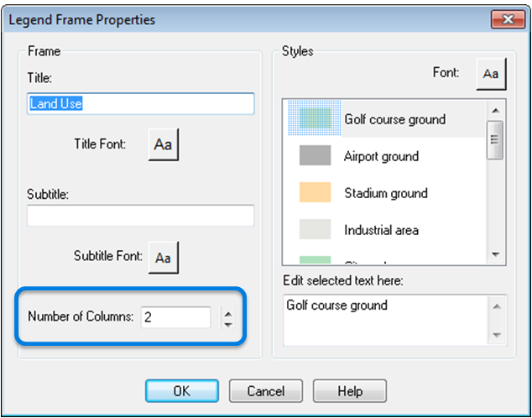Dismiss dialog with Cancel button
This screenshot has width=532, height=418.
[266, 391]
